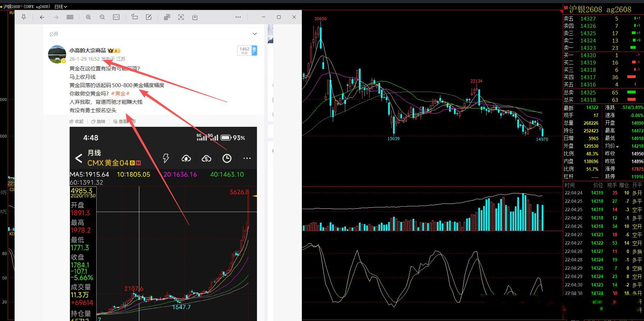The image size is (644, 321).
Task: Save the picture via download icon
Action: click(x=195, y=17)
